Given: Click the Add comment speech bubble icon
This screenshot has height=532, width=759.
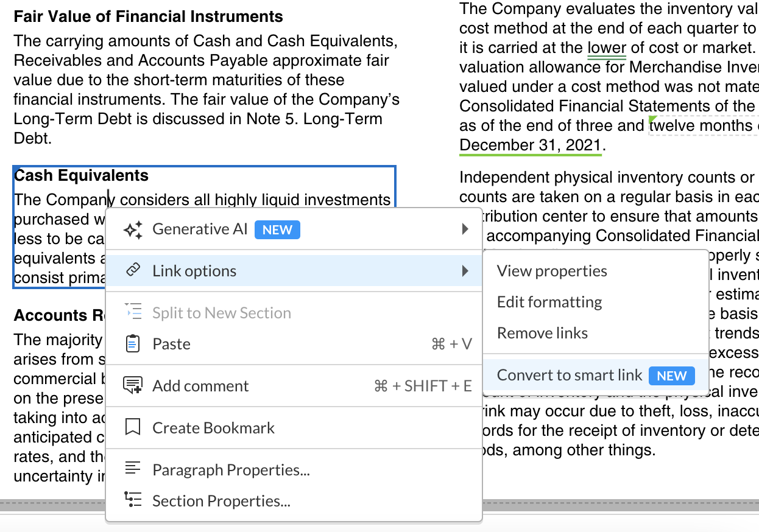Looking at the screenshot, I should [x=133, y=386].
